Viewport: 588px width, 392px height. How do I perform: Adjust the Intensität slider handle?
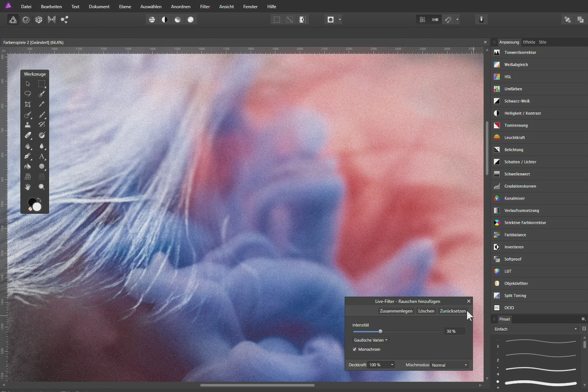click(380, 331)
